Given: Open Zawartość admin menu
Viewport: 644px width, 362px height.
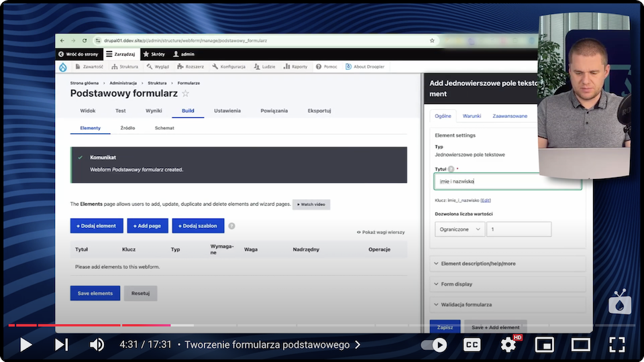Looking at the screenshot, I should click(x=89, y=66).
